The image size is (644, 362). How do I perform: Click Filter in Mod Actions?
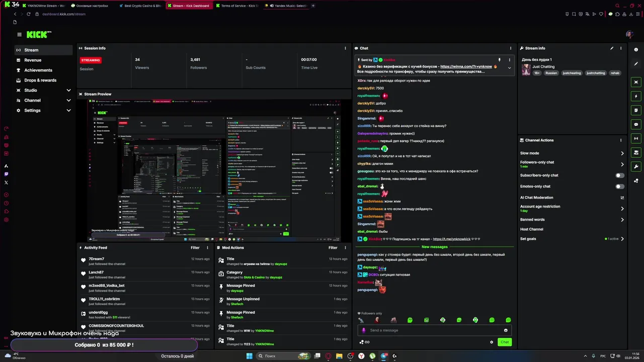[x=333, y=248]
